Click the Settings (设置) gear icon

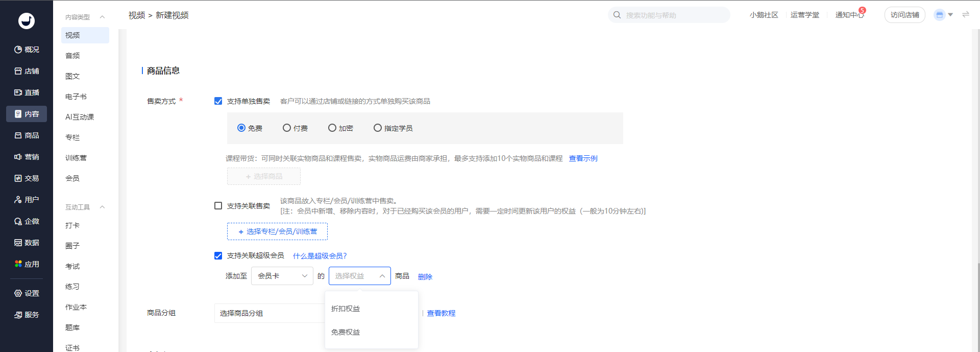tap(18, 293)
